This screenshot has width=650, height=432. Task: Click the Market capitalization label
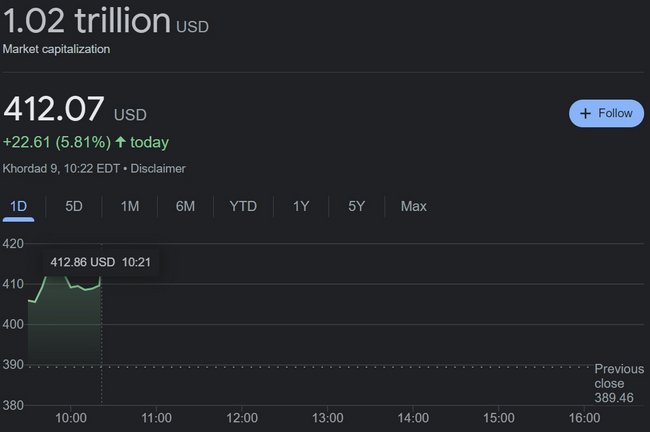click(56, 49)
